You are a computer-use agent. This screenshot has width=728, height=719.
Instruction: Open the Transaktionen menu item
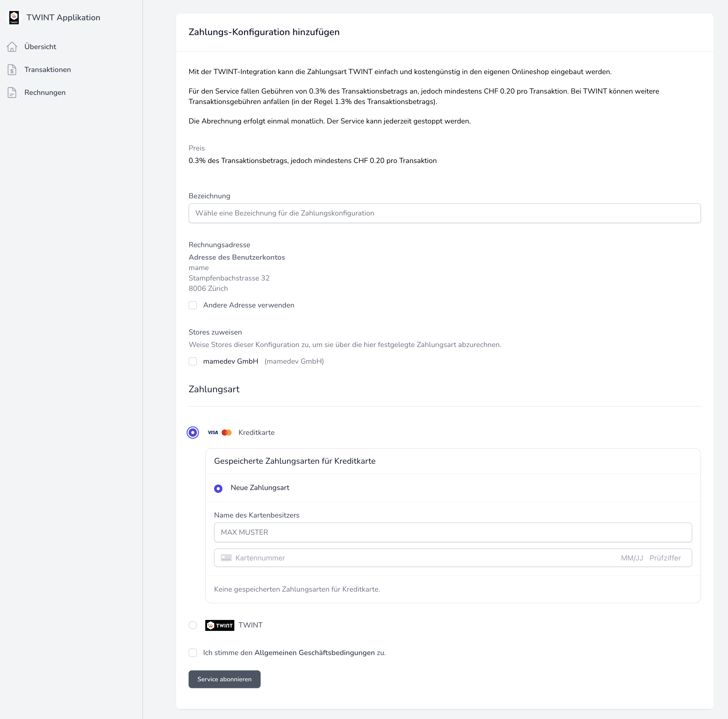[48, 70]
